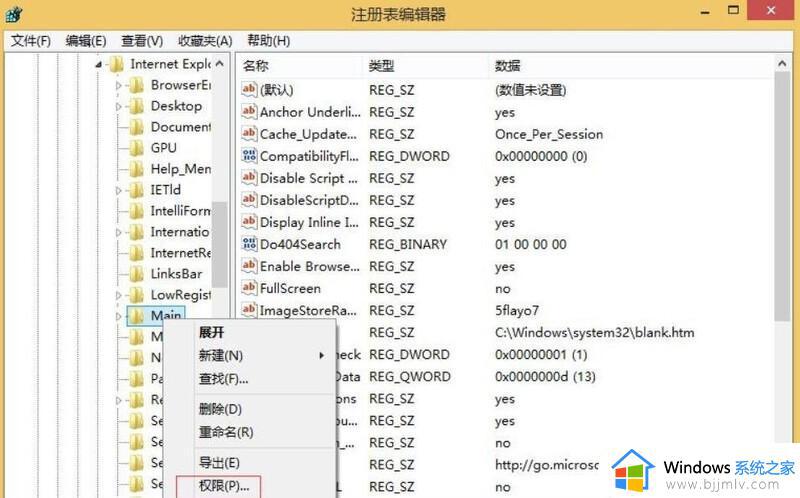Expand the Main tree node arrow
This screenshot has height=498, width=800.
[x=118, y=316]
